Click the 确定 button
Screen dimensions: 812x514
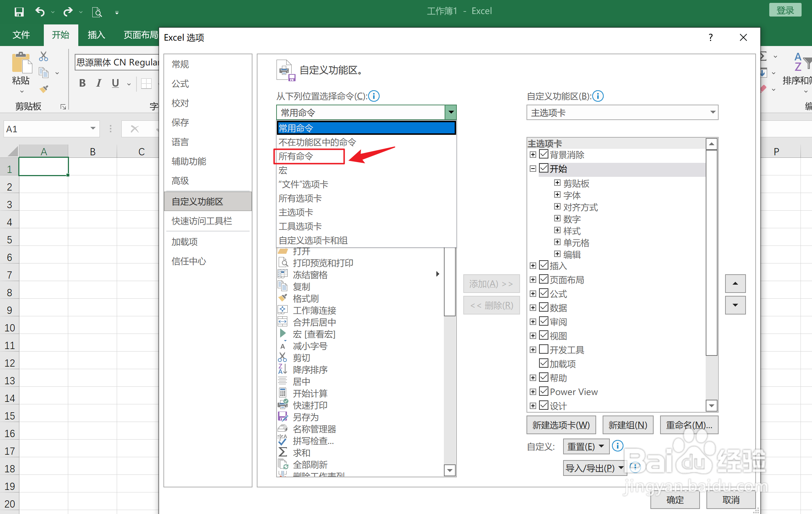[x=674, y=500]
